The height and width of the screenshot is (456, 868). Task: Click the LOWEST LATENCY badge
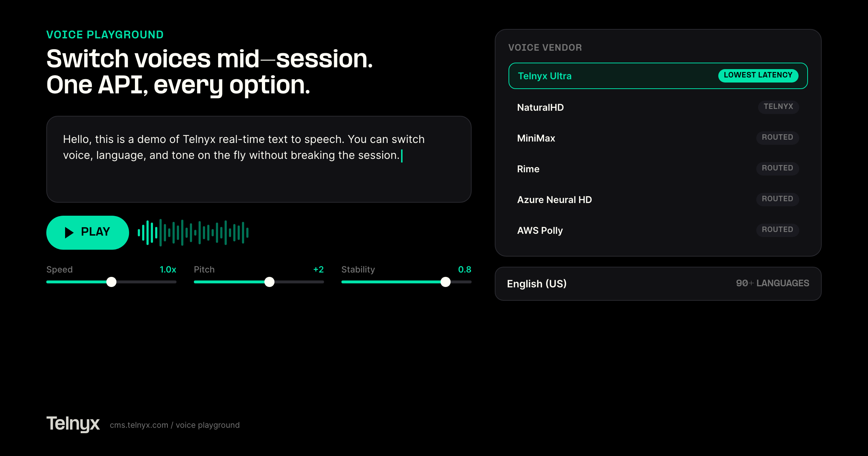pyautogui.click(x=758, y=75)
